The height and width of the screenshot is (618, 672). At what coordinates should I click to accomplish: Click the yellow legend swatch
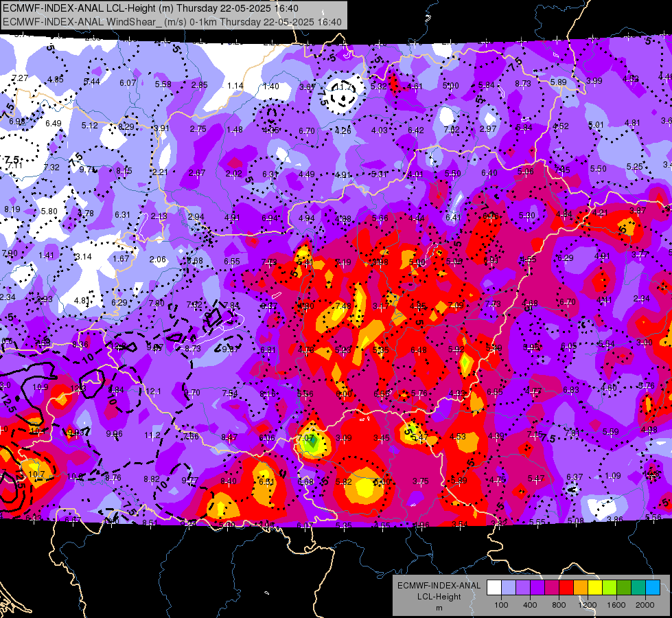coord(595,588)
